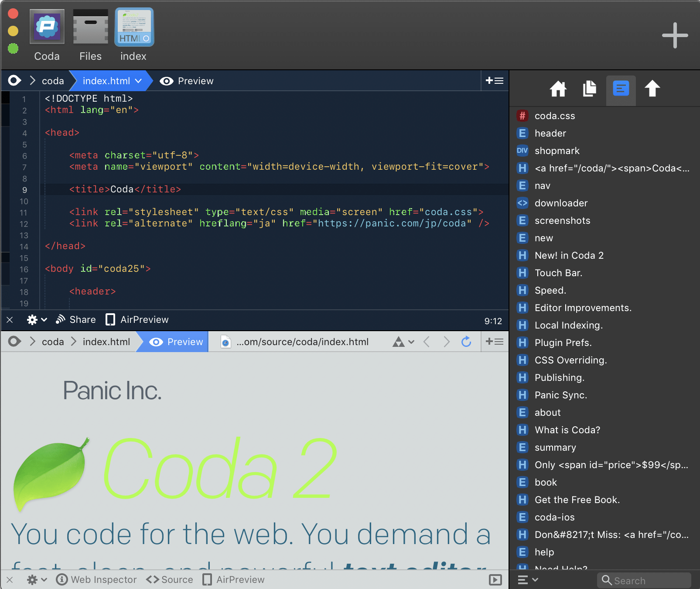Select index.html in preview path bar
Image resolution: width=700 pixels, height=589 pixels.
click(x=106, y=342)
